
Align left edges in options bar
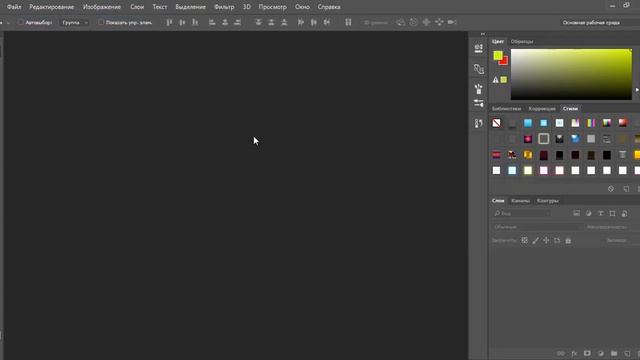click(x=212, y=22)
